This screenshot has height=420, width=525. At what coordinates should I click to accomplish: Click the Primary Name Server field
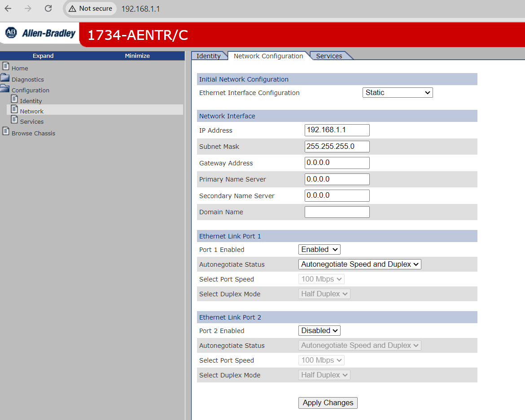click(x=337, y=179)
